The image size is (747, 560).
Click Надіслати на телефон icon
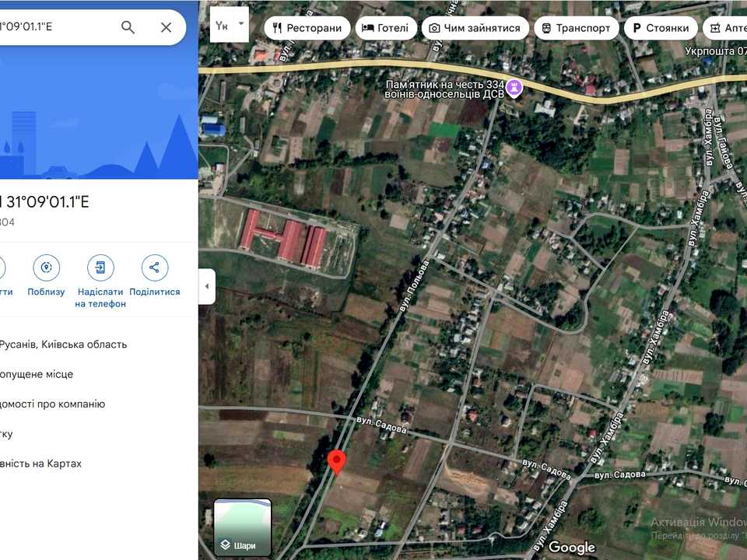(x=100, y=268)
